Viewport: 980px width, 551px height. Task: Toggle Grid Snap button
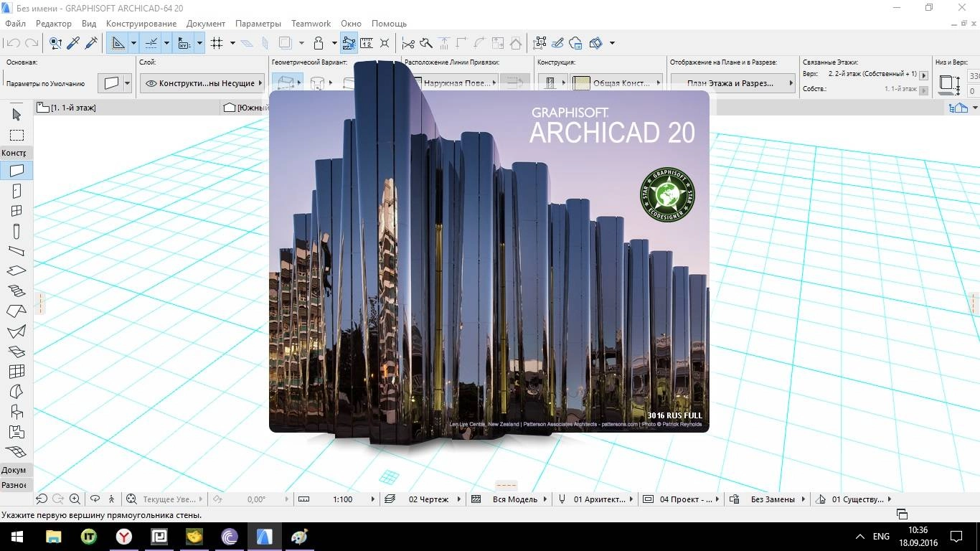coord(217,43)
